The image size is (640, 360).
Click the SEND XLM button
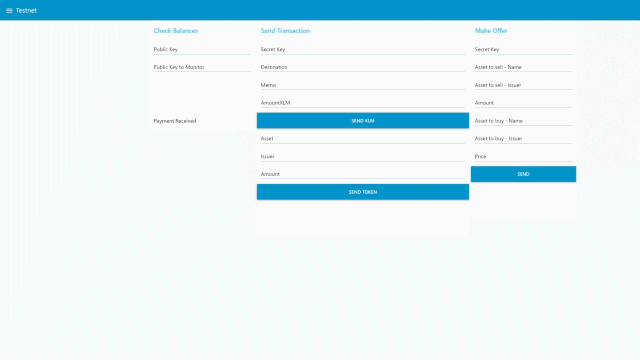pos(363,121)
